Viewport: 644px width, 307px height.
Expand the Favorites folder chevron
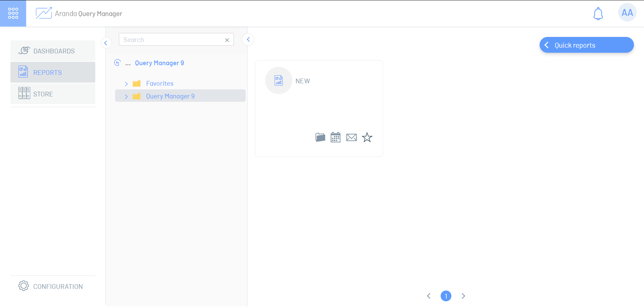(126, 84)
